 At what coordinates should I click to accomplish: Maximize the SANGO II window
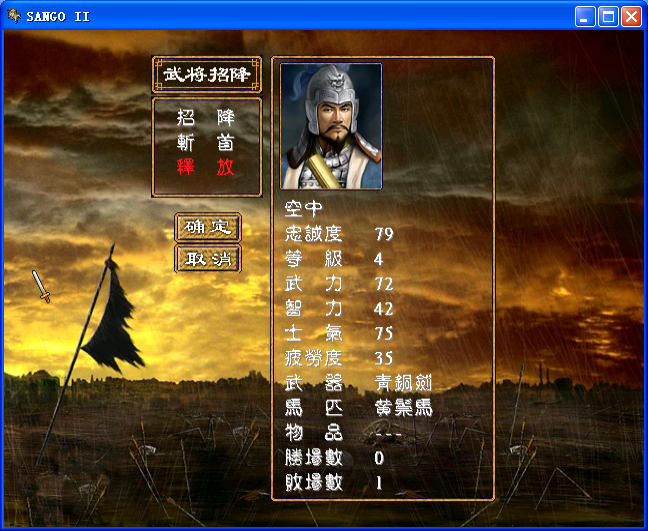[x=608, y=17]
